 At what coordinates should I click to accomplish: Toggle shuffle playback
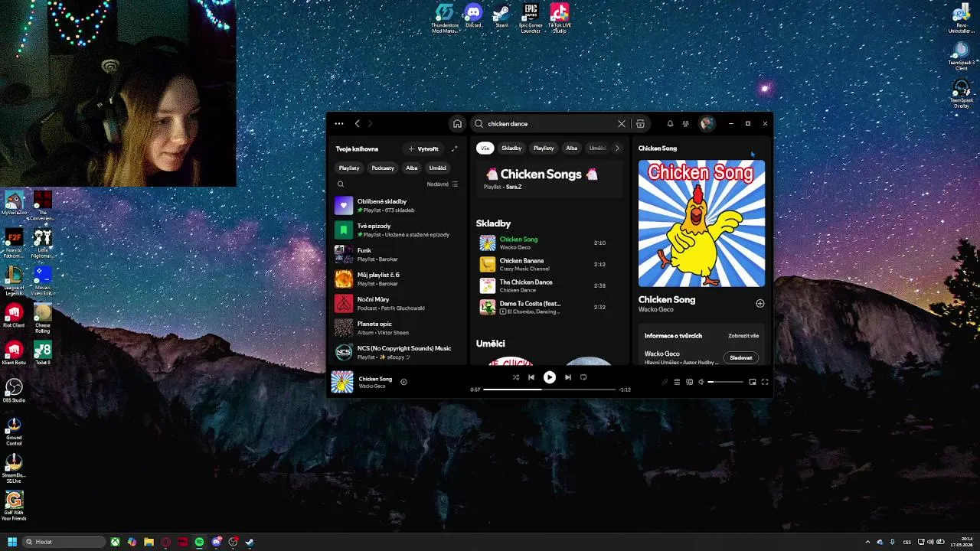pos(515,377)
